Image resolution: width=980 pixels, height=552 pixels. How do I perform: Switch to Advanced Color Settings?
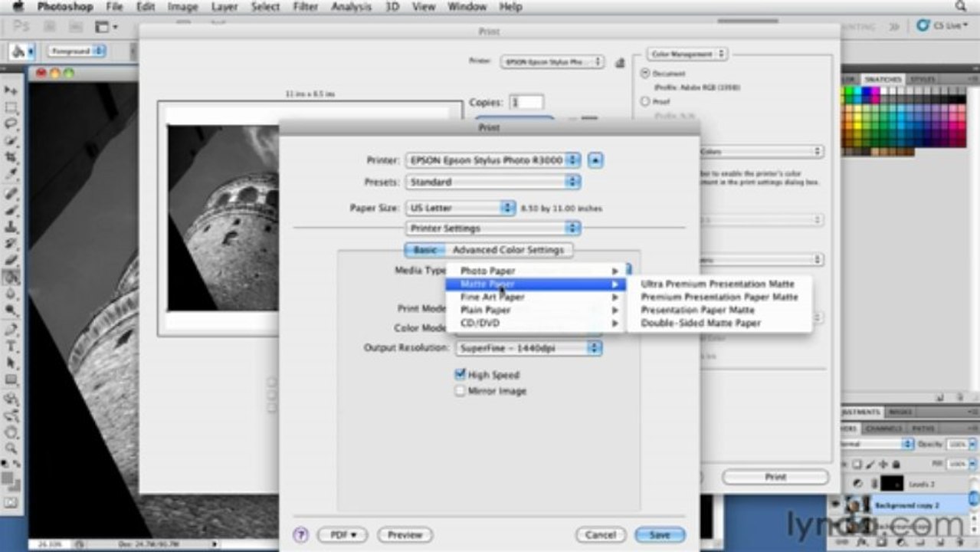click(x=509, y=250)
